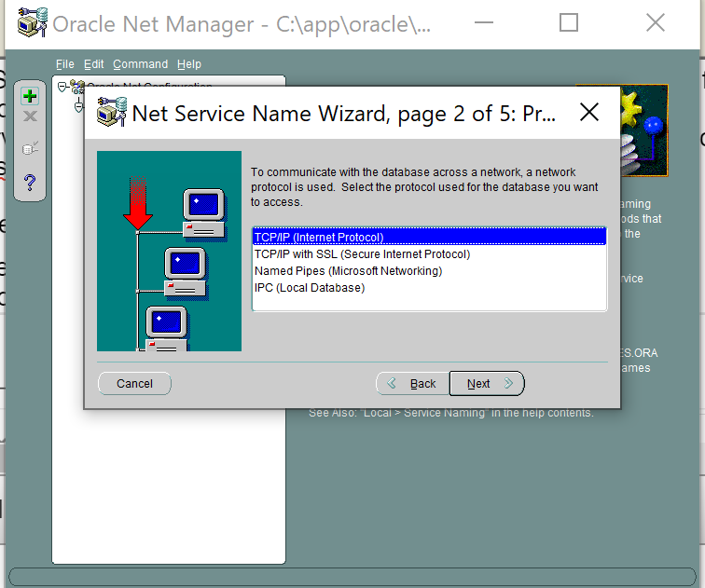The height and width of the screenshot is (588, 705).
Task: Select TCP/IP (Internet Protocol) option
Action: pos(319,238)
